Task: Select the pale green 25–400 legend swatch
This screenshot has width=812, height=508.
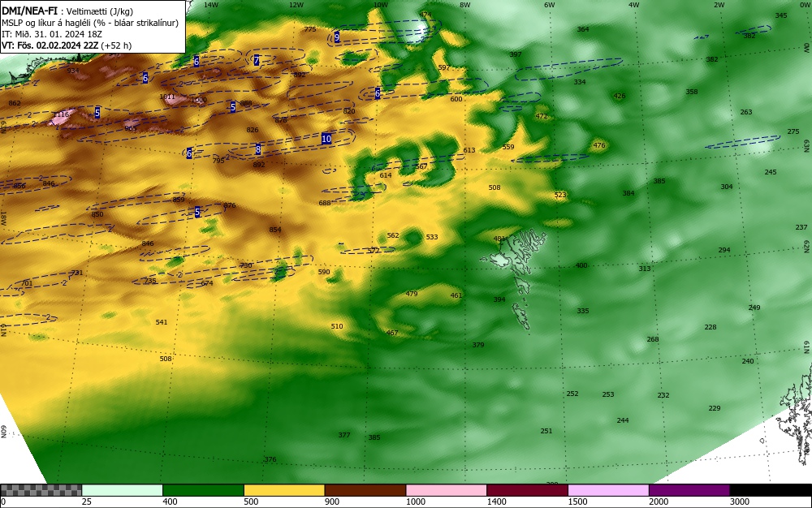Action: (123, 490)
